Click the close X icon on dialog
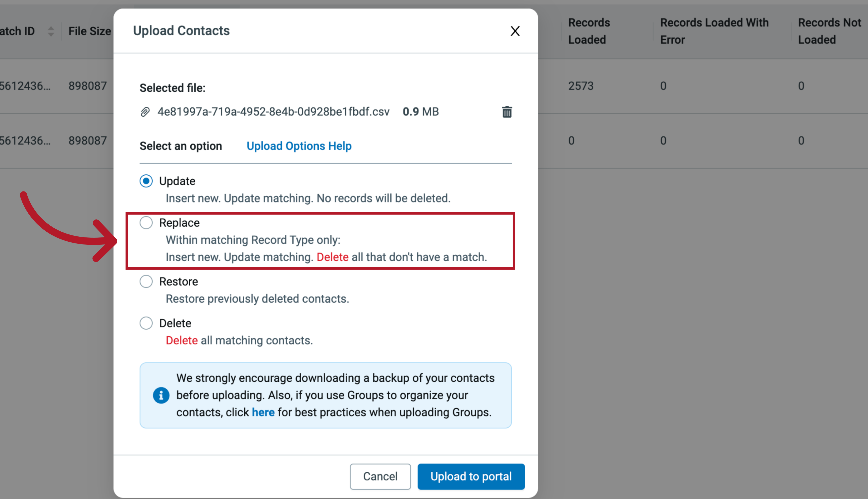Screen dimensions: 868x499 tap(514, 31)
